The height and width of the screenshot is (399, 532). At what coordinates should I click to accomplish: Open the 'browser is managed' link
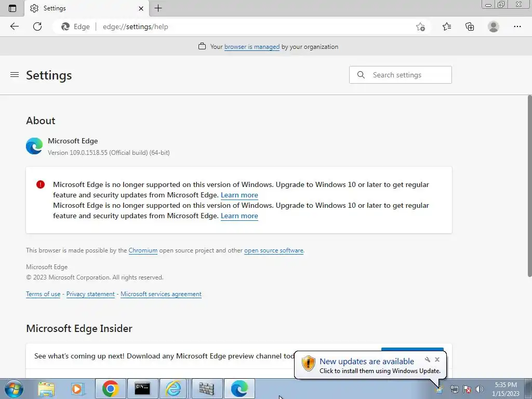(x=252, y=47)
